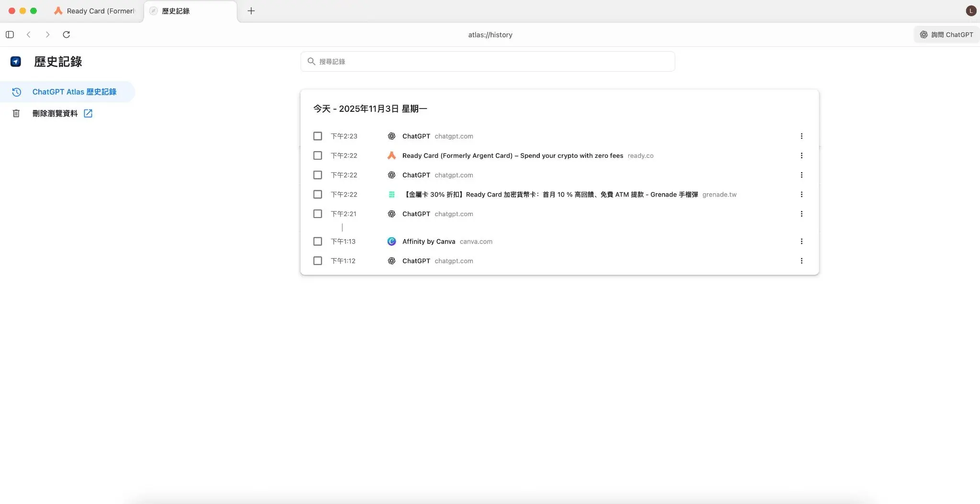
Task: Open the kebab menu on the Grenade history row
Action: point(802,194)
